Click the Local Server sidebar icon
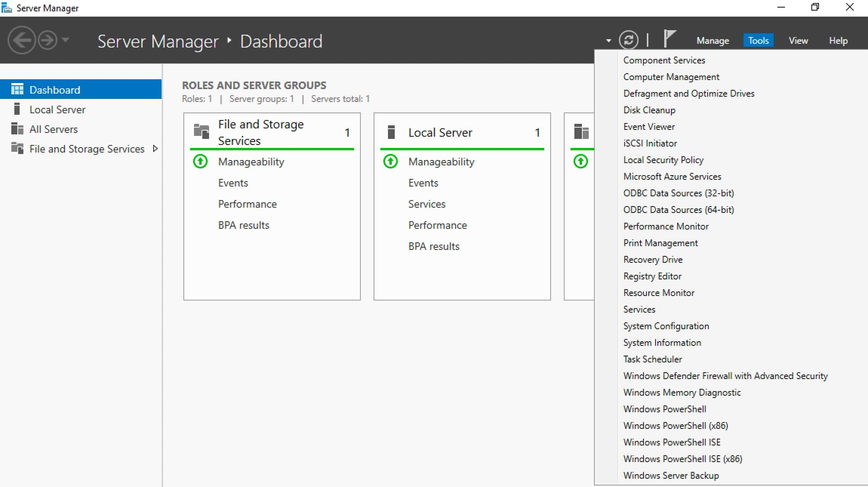This screenshot has width=868, height=487. pos(17,109)
